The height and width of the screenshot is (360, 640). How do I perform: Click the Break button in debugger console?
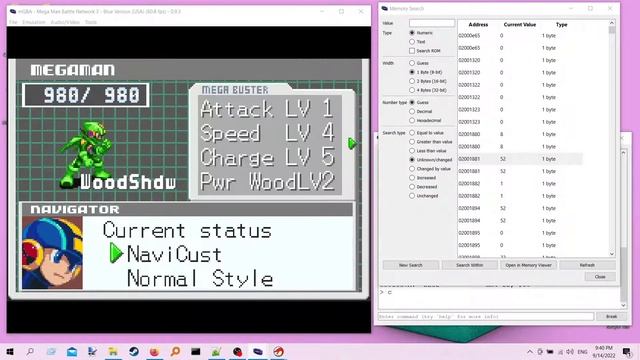point(611,316)
